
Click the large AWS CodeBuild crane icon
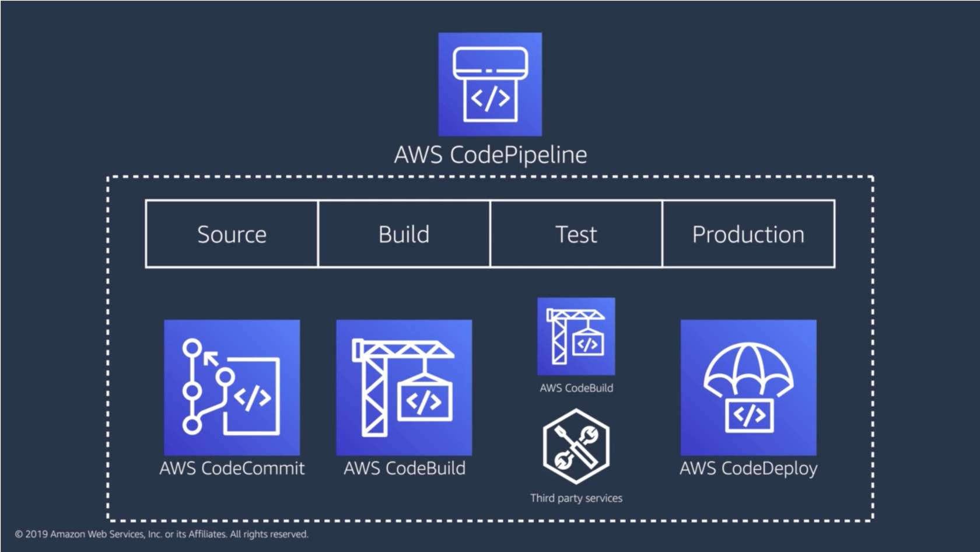(x=404, y=387)
